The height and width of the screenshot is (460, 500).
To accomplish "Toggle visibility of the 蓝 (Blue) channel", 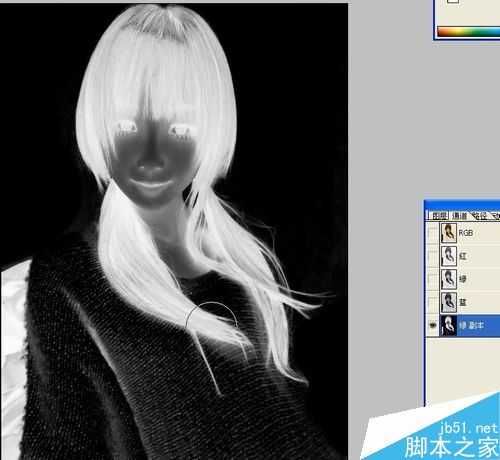I will (433, 302).
